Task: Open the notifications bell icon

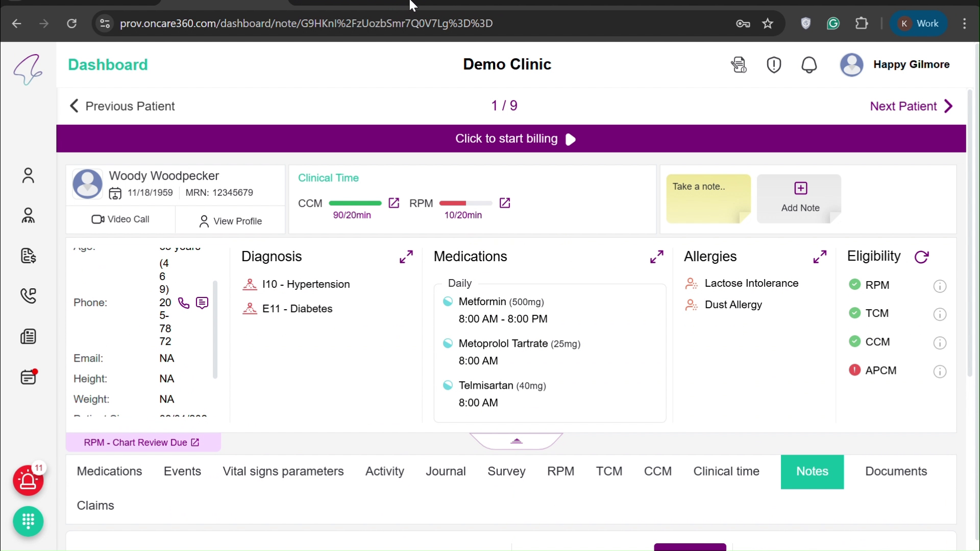Action: pos(809,65)
